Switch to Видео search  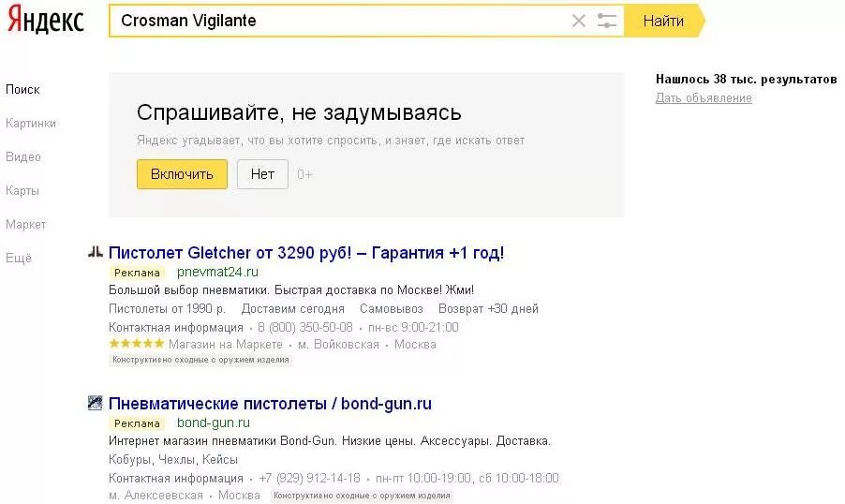pyautogui.click(x=23, y=156)
